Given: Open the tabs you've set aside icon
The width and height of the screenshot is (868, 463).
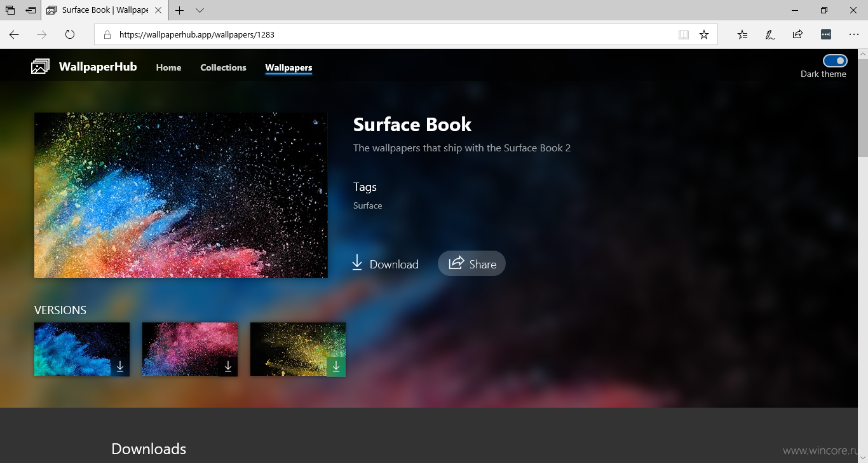Looking at the screenshot, I should (10, 10).
